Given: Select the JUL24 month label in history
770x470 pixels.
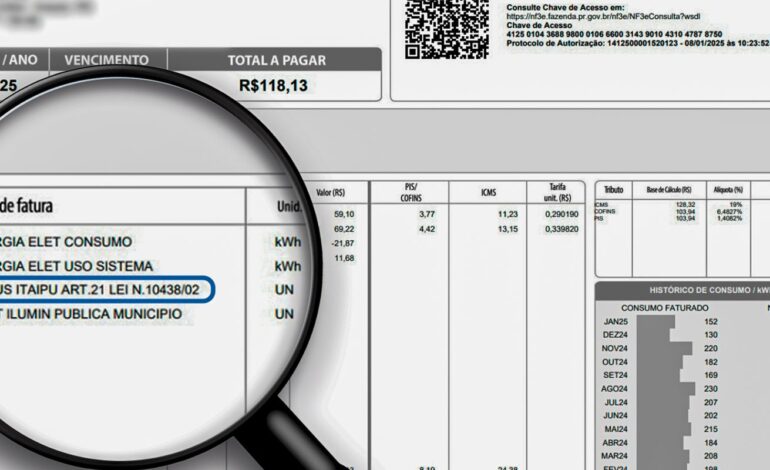Looking at the screenshot, I should coord(616,402).
